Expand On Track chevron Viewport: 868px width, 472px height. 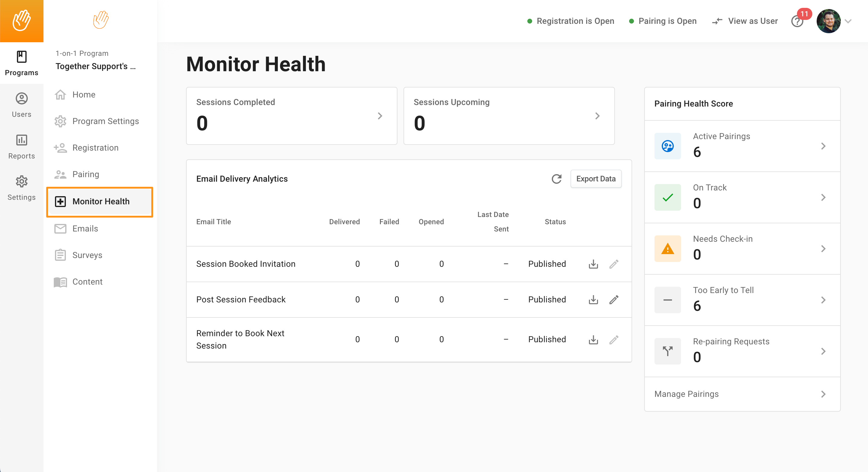823,197
